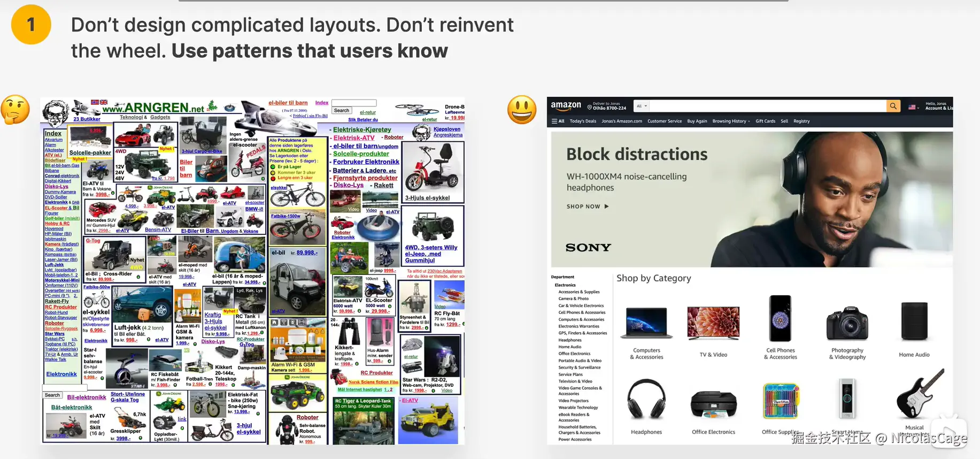
Task: Open Customer Service in Amazon nav
Action: pos(665,121)
